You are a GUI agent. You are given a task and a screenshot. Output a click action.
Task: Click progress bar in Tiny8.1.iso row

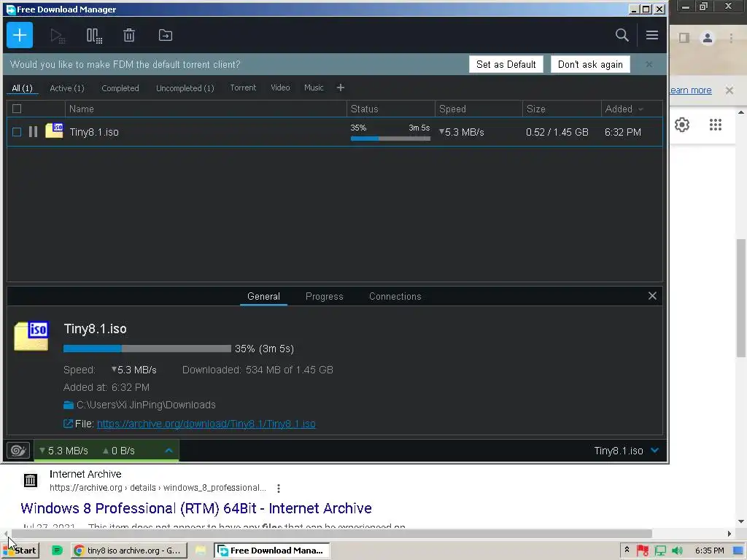pyautogui.click(x=390, y=139)
